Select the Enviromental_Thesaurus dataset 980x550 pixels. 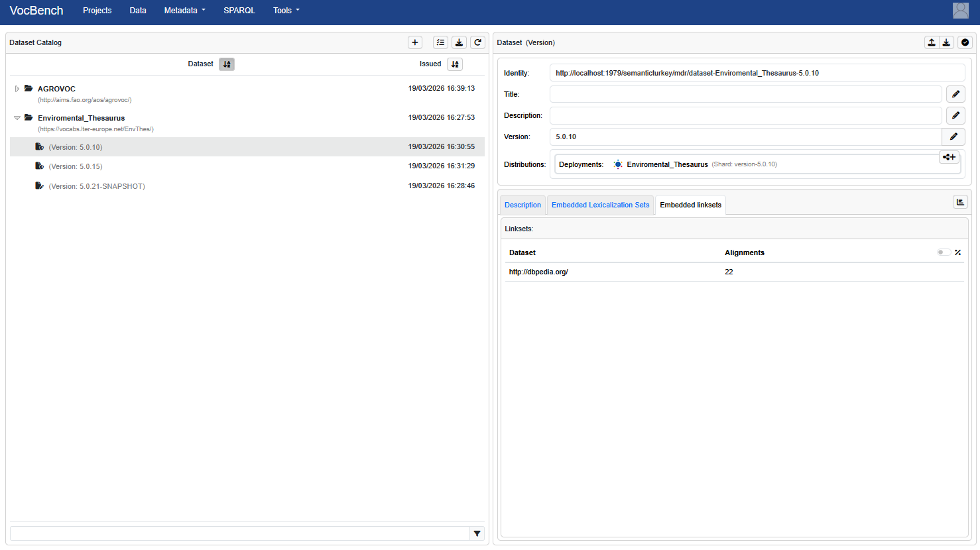tap(81, 118)
